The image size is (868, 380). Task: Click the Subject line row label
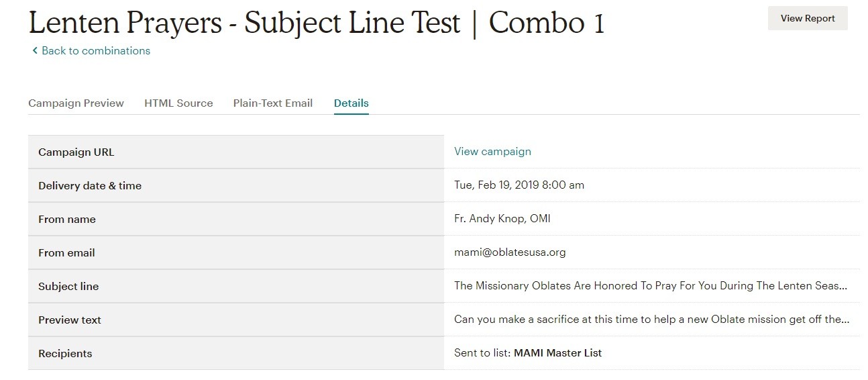pos(68,287)
